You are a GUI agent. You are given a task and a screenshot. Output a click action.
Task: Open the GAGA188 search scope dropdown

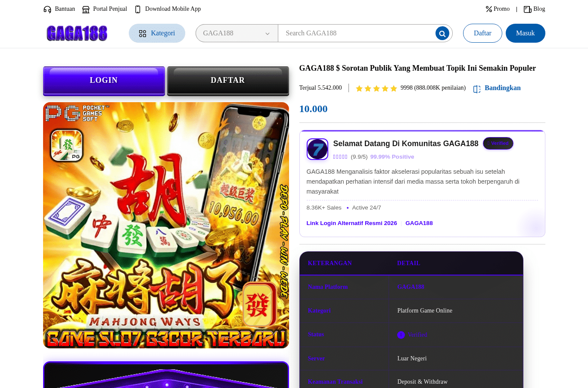pos(237,33)
